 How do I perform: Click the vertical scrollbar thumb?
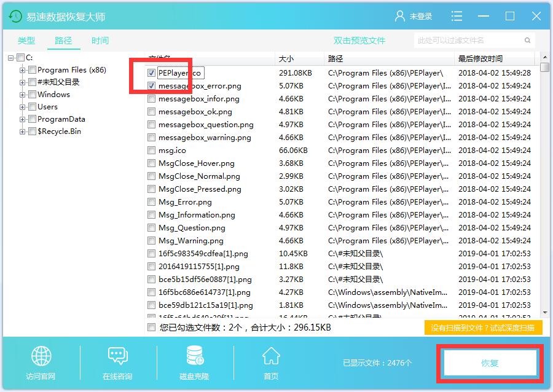[545, 67]
